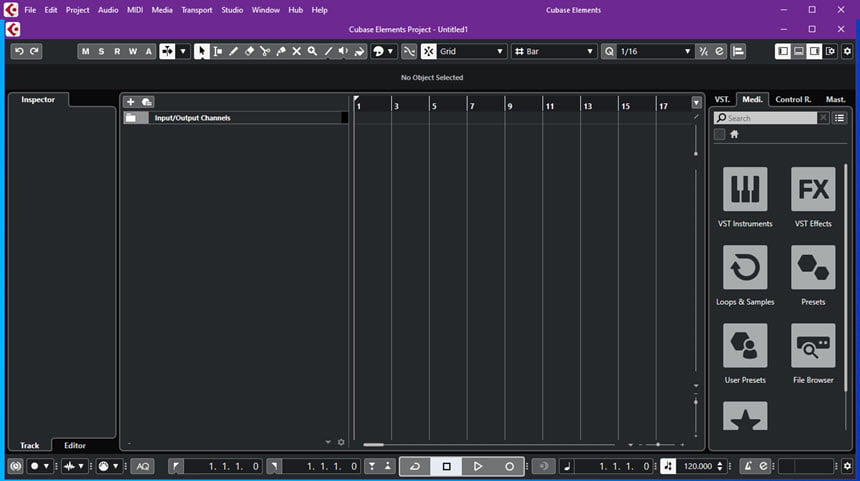
Task: Click the Media rack Search field
Action: click(765, 118)
